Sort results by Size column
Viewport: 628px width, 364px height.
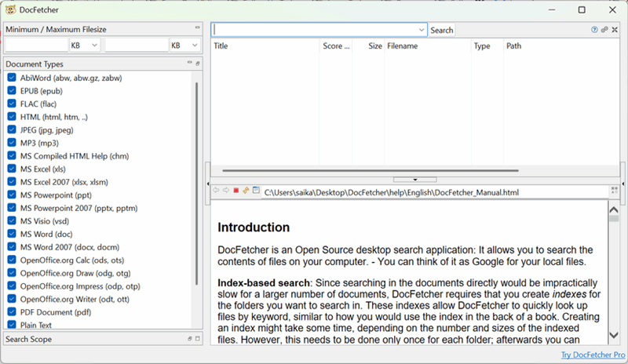(368, 46)
